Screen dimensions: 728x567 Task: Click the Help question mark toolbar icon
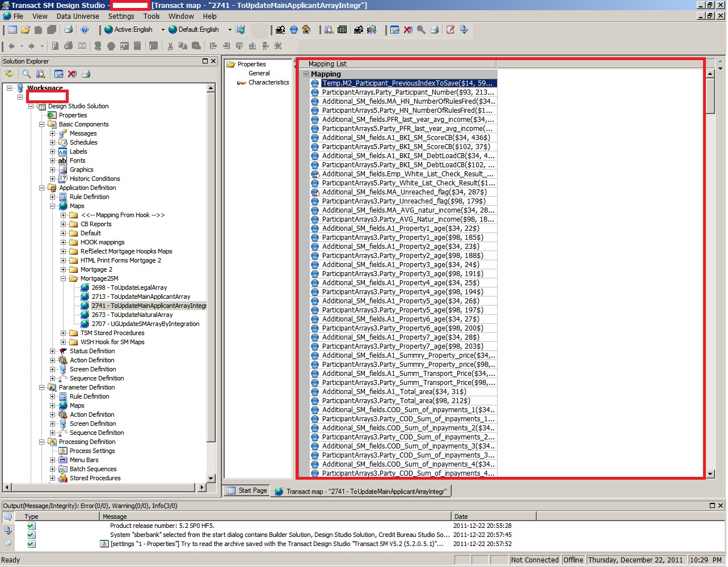coord(85,29)
